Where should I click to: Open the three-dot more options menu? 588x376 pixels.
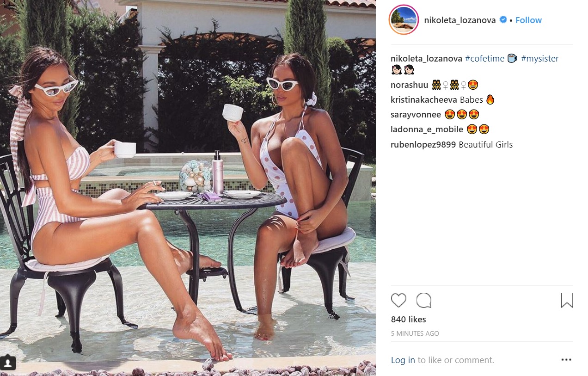[566, 360]
